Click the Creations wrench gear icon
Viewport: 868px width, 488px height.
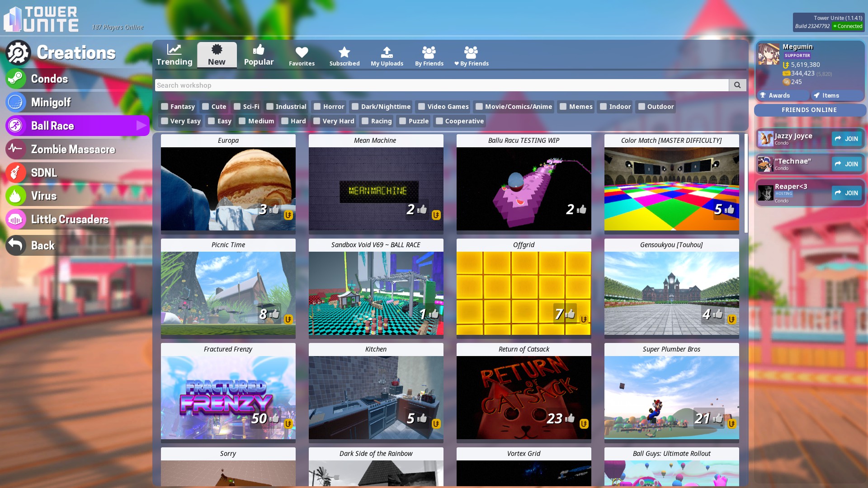coord(18,53)
